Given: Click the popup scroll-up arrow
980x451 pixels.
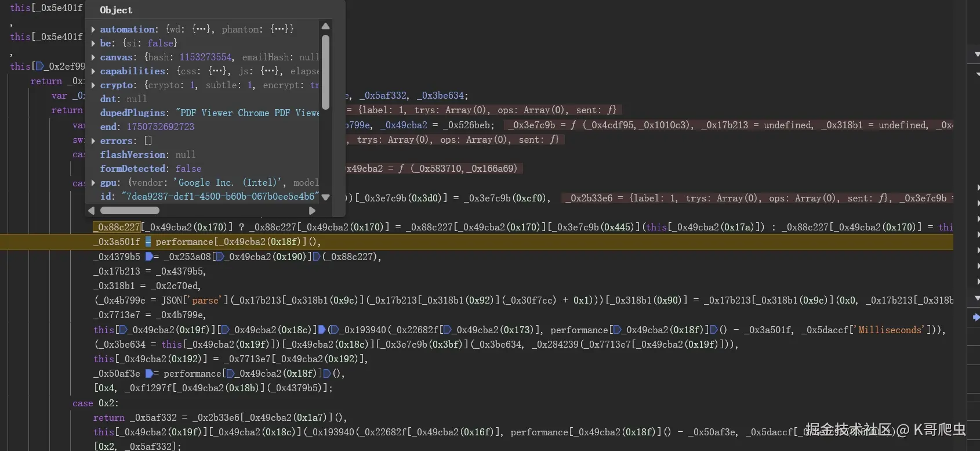Looking at the screenshot, I should tap(325, 26).
